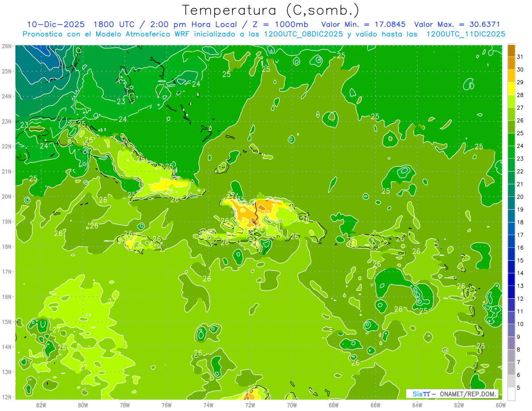Click the "31" label on the color bar
532x411 pixels.
[520, 57]
